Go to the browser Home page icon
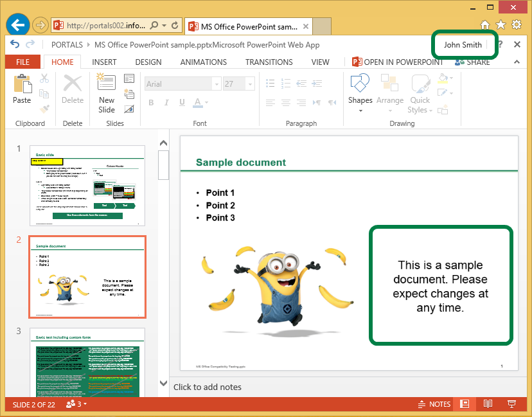This screenshot has width=532, height=417. click(x=485, y=24)
